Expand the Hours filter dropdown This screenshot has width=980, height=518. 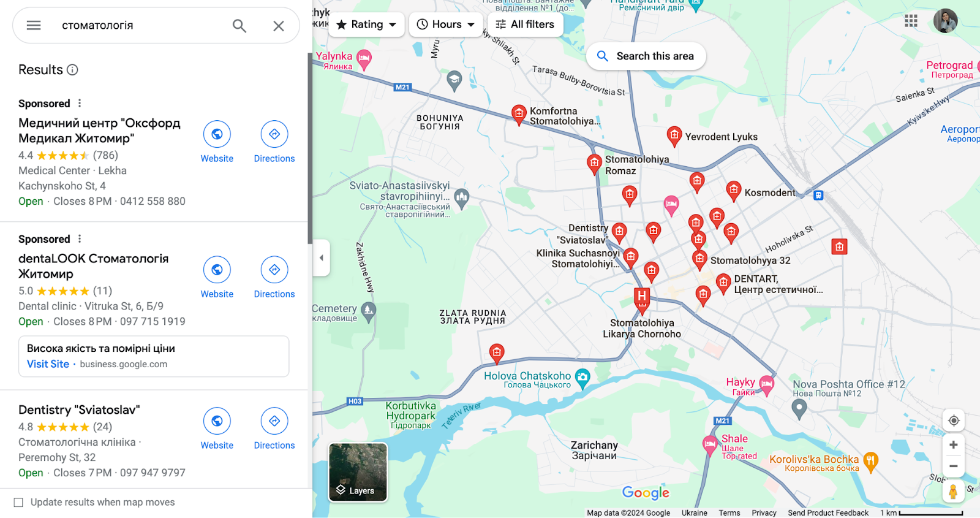click(446, 25)
